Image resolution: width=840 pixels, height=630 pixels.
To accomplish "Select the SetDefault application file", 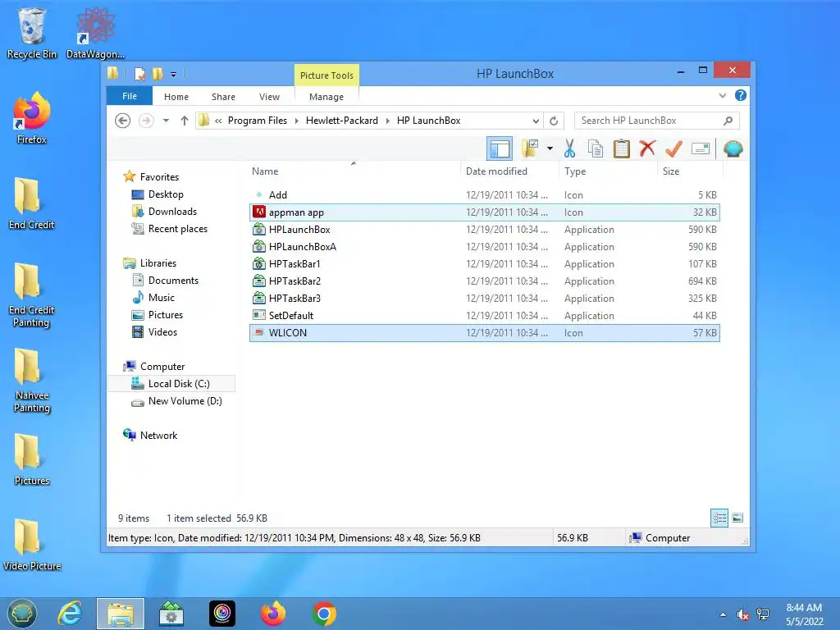I will pos(484,315).
